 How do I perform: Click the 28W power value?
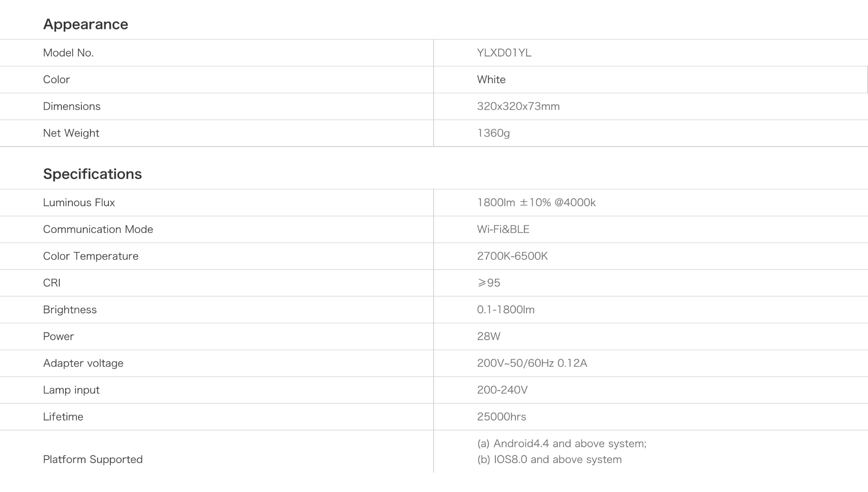(x=488, y=336)
